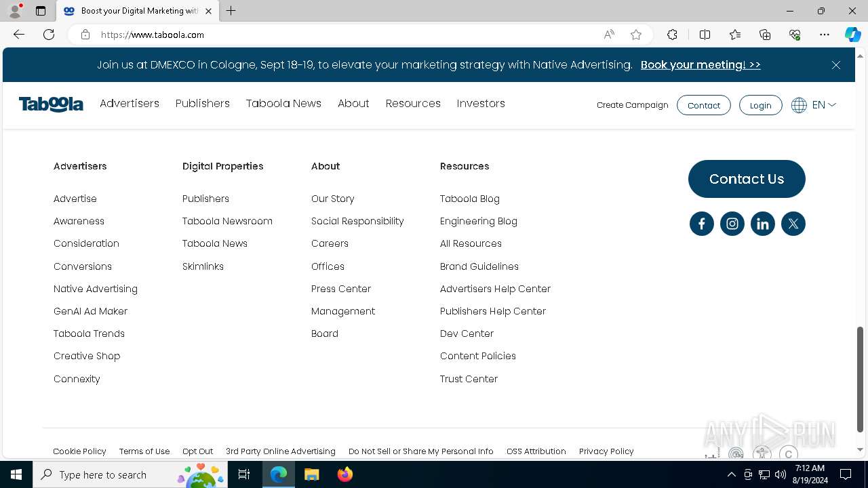Select the Boost your Digital Marketing tab
The height and width of the screenshot is (488, 868).
137,11
